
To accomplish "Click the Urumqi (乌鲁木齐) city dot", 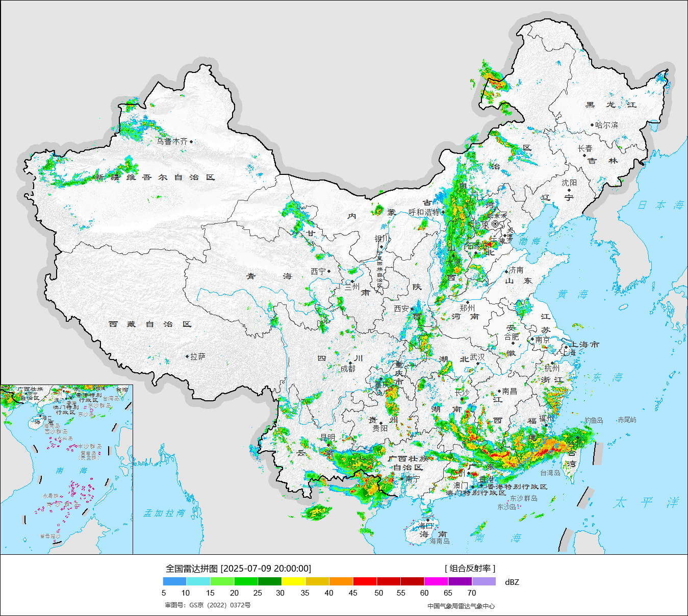I will point(191,142).
